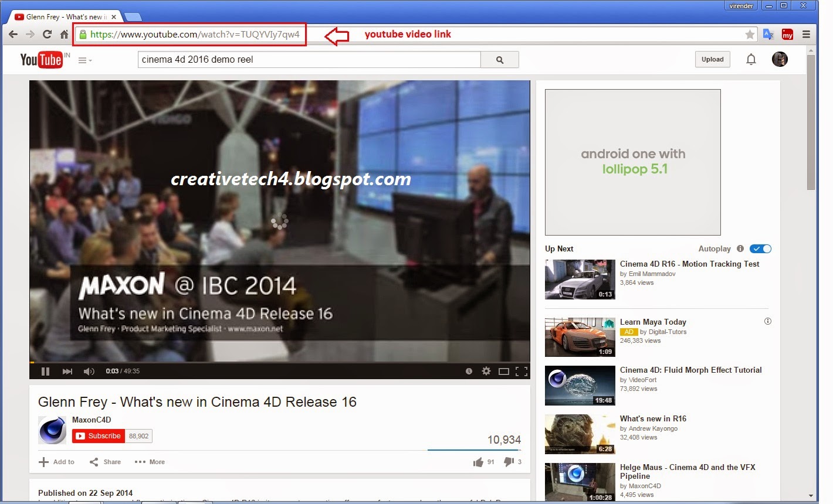Viewport: 833px width, 504px height.
Task: Open the MaxonC4D channel name link
Action: [x=92, y=420]
